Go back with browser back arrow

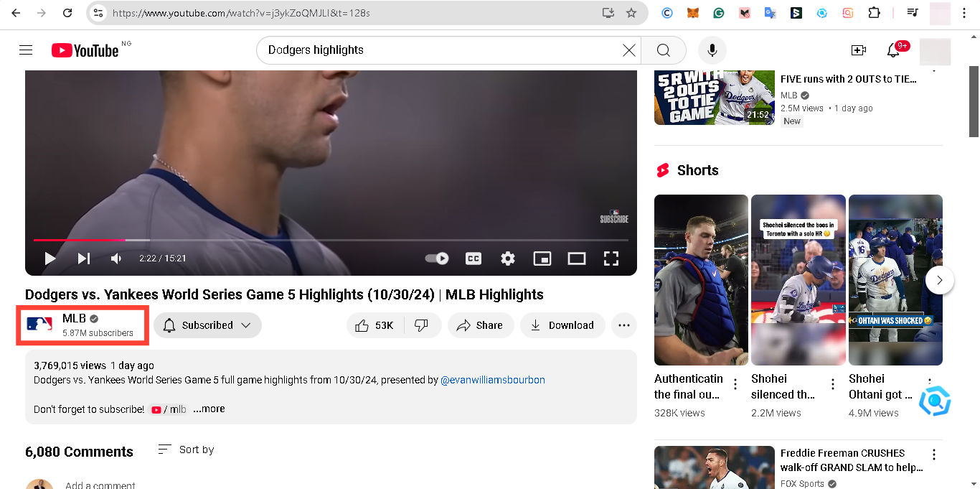tap(16, 13)
